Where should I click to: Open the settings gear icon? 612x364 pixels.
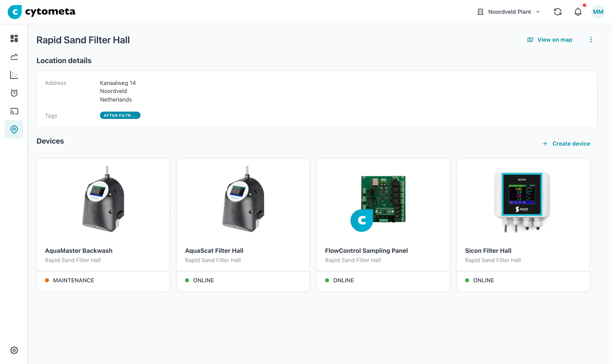pos(14,350)
